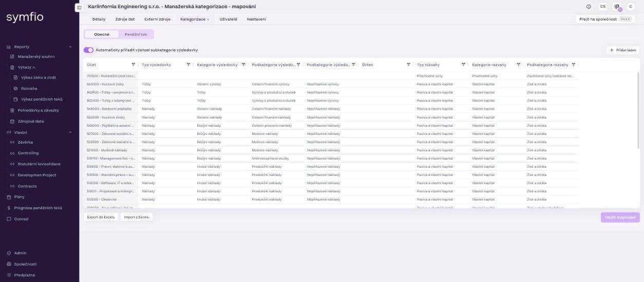This screenshot has width=644, height=282.
Task: Collapse the Vlastní section chevron
Action: (70, 132)
